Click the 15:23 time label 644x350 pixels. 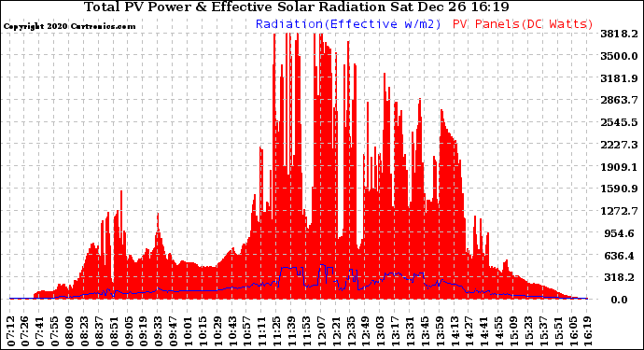[528, 331]
